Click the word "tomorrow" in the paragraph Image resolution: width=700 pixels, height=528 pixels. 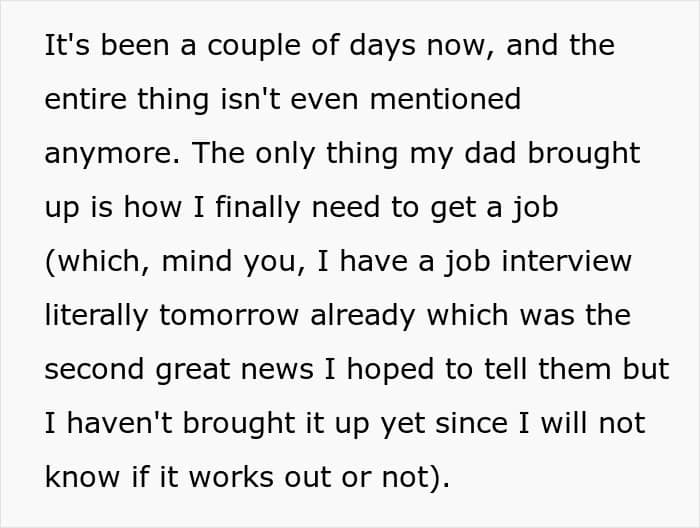pyautogui.click(x=229, y=316)
